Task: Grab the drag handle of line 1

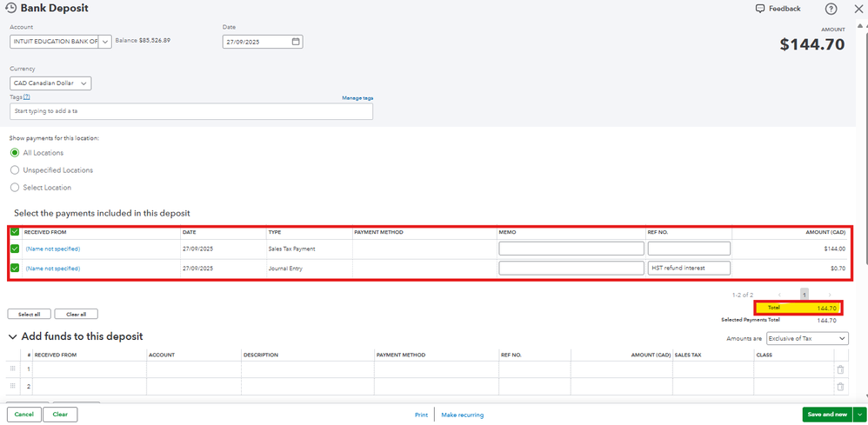Action: point(13,369)
